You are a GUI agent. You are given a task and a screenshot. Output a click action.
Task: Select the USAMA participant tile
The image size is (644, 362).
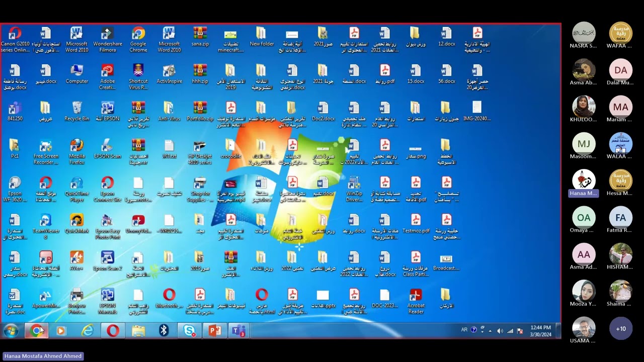(x=584, y=330)
